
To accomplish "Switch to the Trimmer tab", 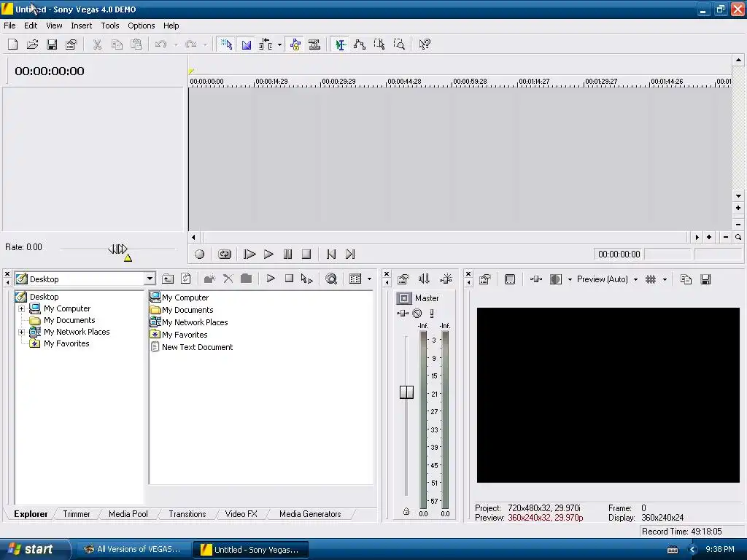I will tap(76, 514).
